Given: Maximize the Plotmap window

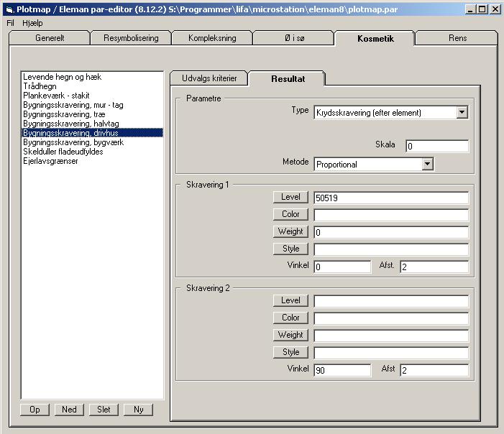Looking at the screenshot, I should [x=482, y=9].
